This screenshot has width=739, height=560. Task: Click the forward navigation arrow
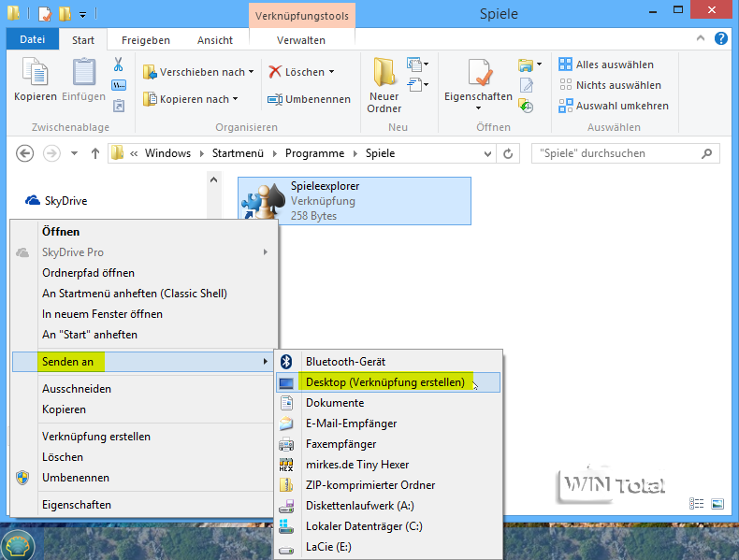pos(51,153)
